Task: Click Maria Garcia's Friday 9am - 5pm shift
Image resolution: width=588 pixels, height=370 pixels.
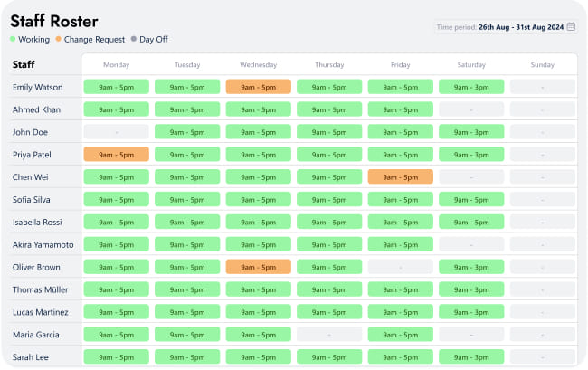Action: pyautogui.click(x=401, y=335)
